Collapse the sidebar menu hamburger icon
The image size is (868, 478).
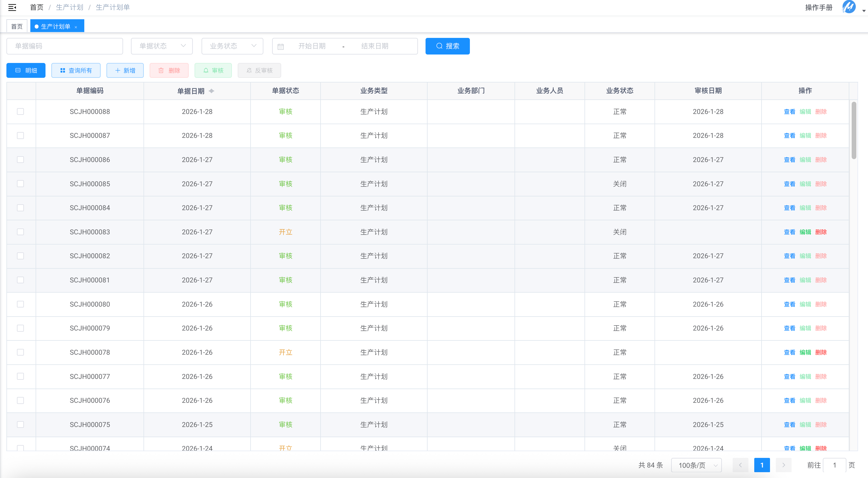(x=12, y=7)
